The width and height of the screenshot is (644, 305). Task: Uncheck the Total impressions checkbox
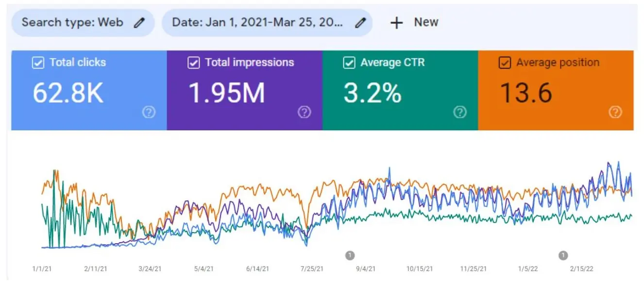click(x=193, y=63)
